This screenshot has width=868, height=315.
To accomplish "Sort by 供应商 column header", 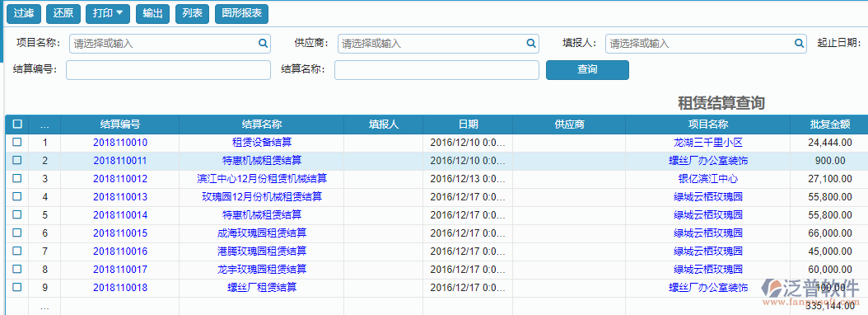I will [x=570, y=125].
